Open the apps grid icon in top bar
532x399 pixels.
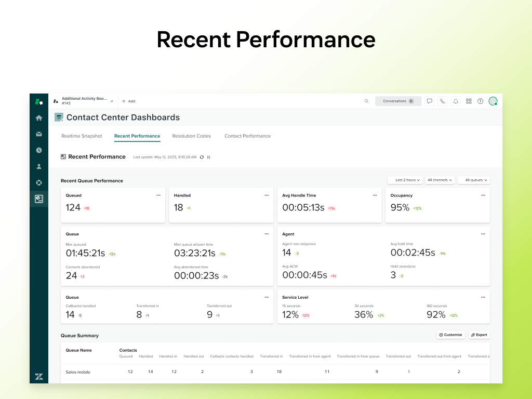[x=469, y=101]
